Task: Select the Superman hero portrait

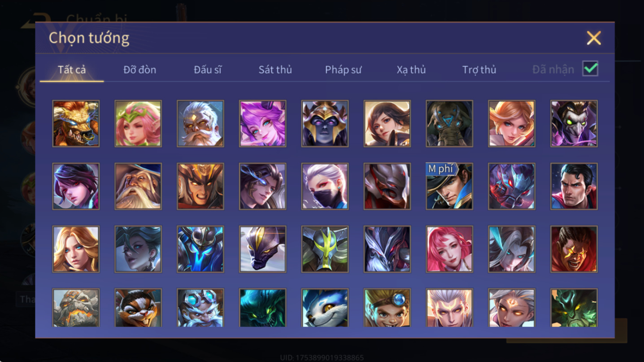Action: [x=574, y=186]
